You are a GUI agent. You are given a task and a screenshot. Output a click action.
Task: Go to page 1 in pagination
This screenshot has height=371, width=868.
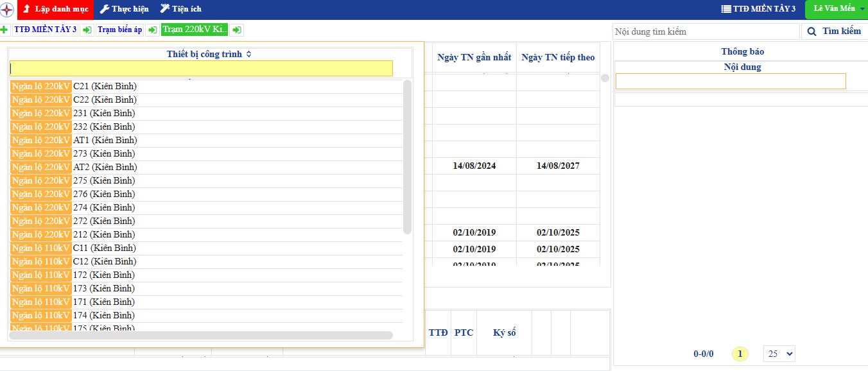tap(740, 354)
